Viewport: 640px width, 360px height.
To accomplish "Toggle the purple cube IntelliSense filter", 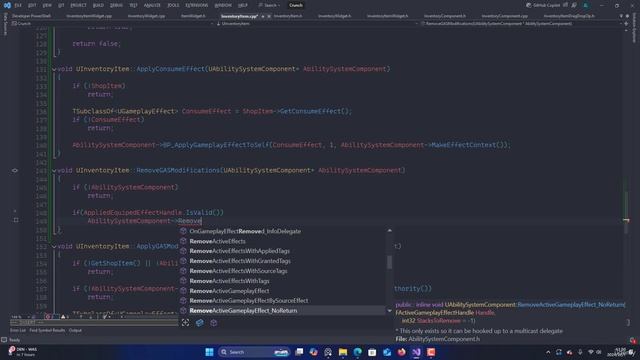I will pos(213,322).
